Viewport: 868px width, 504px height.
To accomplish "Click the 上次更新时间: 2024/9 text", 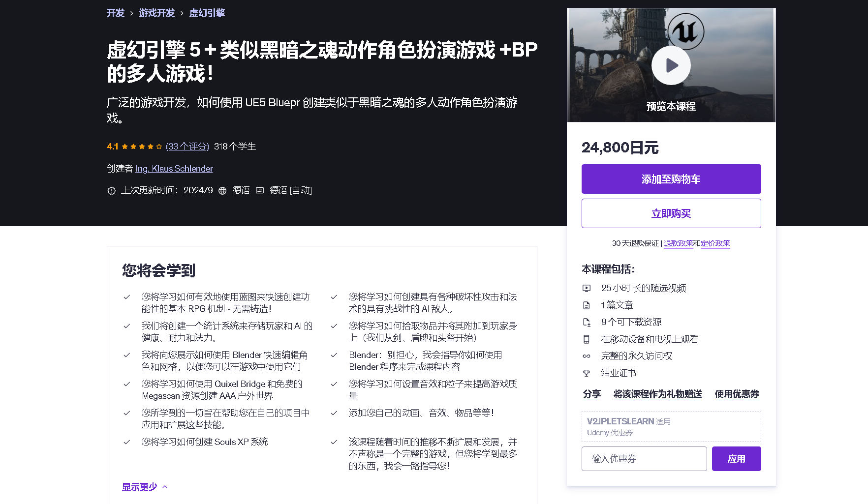I will (x=167, y=191).
